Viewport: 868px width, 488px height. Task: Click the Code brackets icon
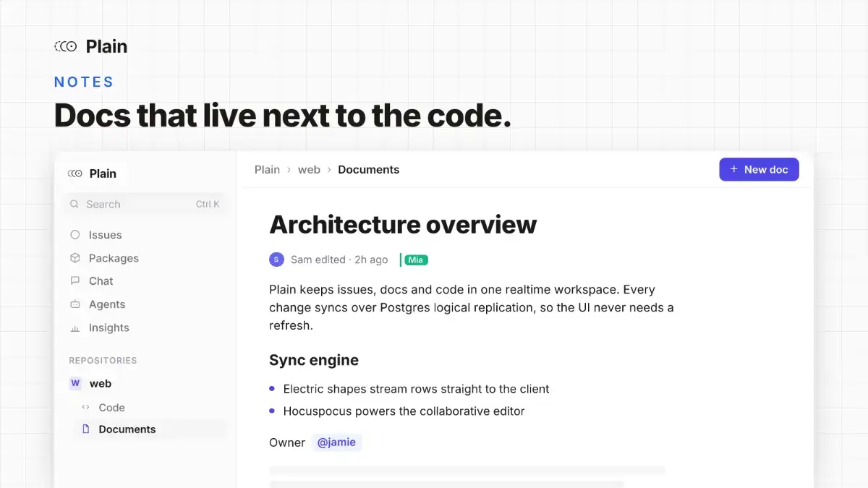(x=86, y=407)
